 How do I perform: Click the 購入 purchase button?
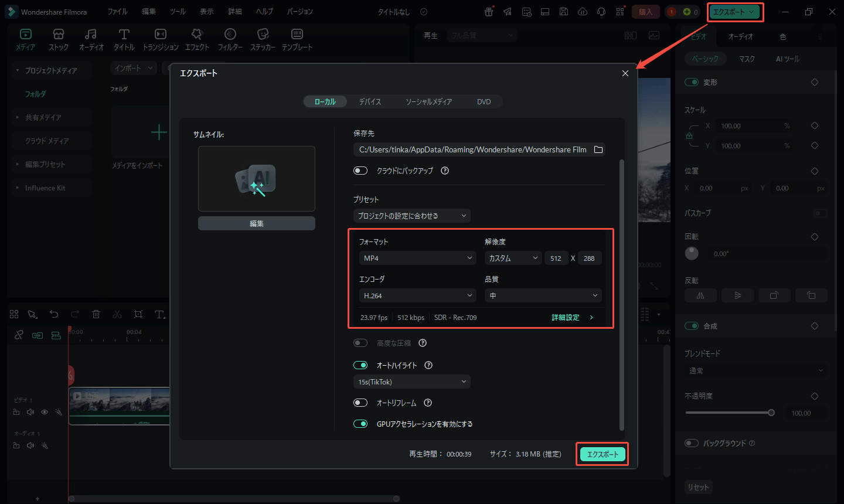tap(645, 12)
